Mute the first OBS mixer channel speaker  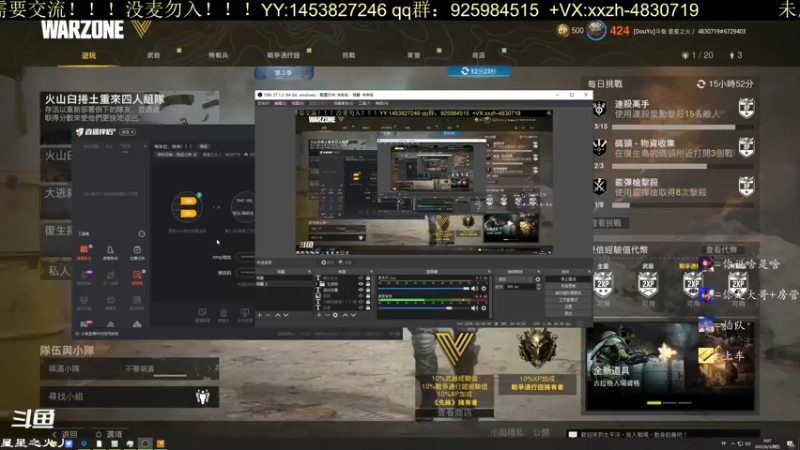pos(474,288)
